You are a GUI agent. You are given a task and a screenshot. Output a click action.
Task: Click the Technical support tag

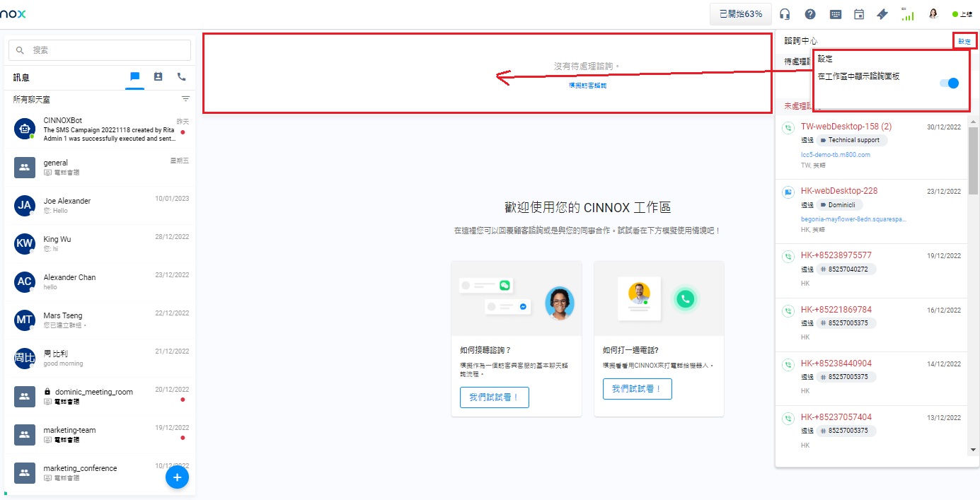pos(852,140)
